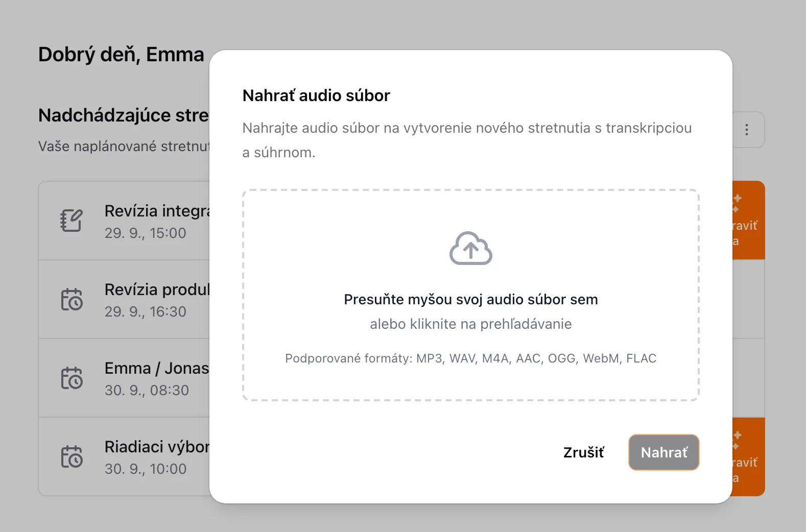Click the 'Nahrať audio súbor' dialog title
This screenshot has width=806, height=532.
pos(316,95)
